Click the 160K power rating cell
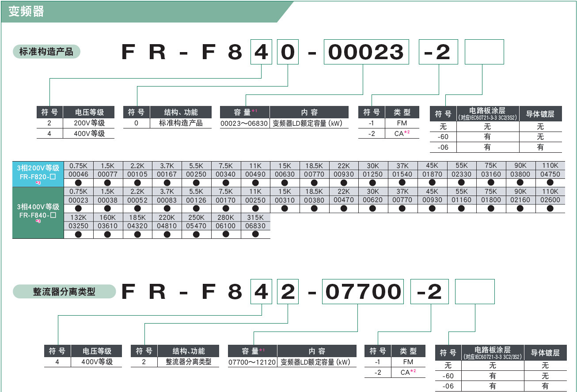Viewport: 577px width, 392px height. 108,217
